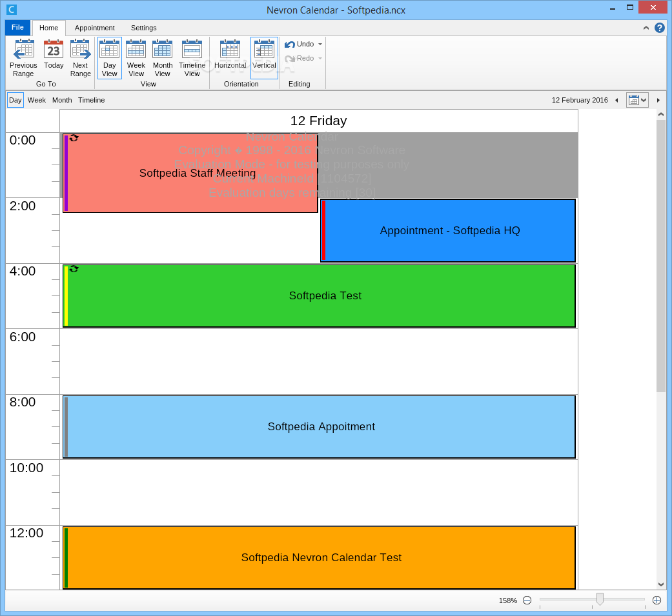Click the 158% zoom level text

pos(508,601)
